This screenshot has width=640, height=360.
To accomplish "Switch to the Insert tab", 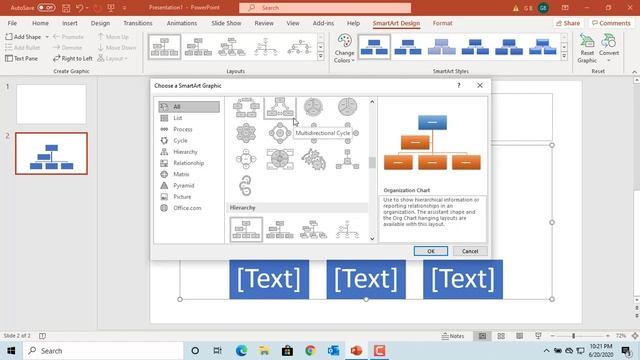I will [69, 23].
